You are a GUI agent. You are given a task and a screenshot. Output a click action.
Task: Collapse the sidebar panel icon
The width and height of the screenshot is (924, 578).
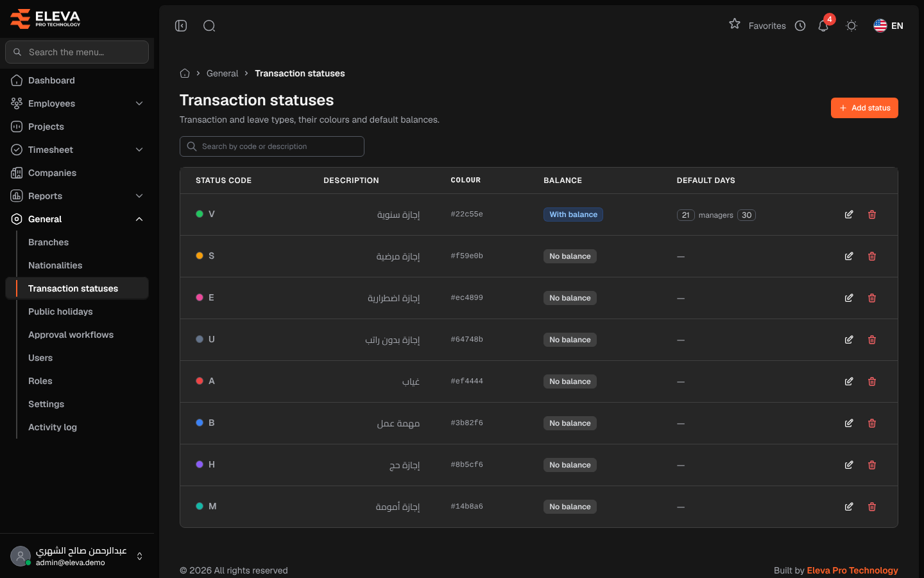point(181,26)
